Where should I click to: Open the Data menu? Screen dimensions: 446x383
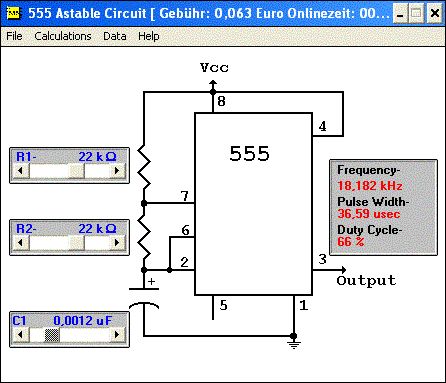(115, 36)
